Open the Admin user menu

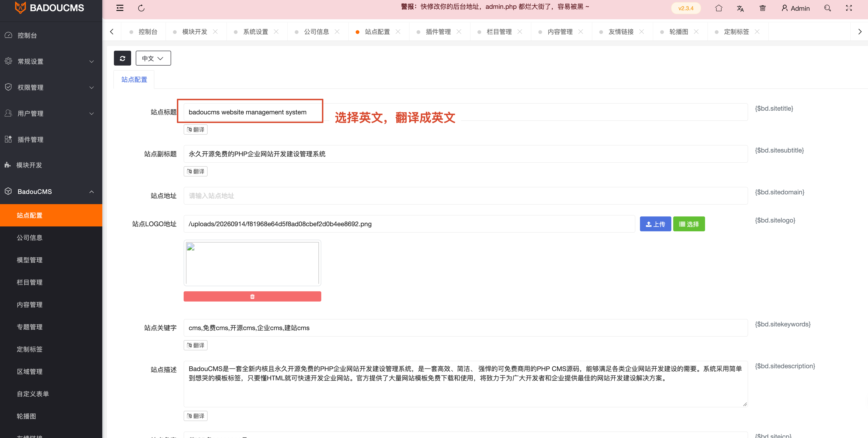click(795, 8)
